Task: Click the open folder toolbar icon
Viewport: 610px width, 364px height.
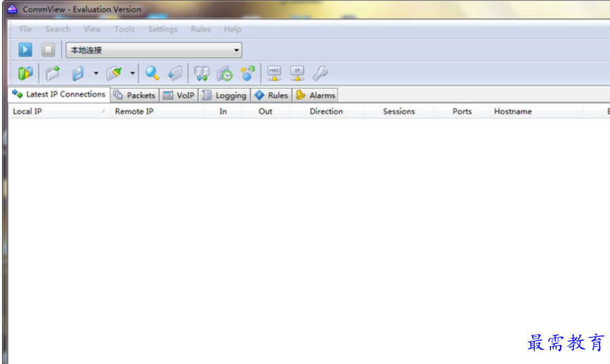Action: coord(52,73)
